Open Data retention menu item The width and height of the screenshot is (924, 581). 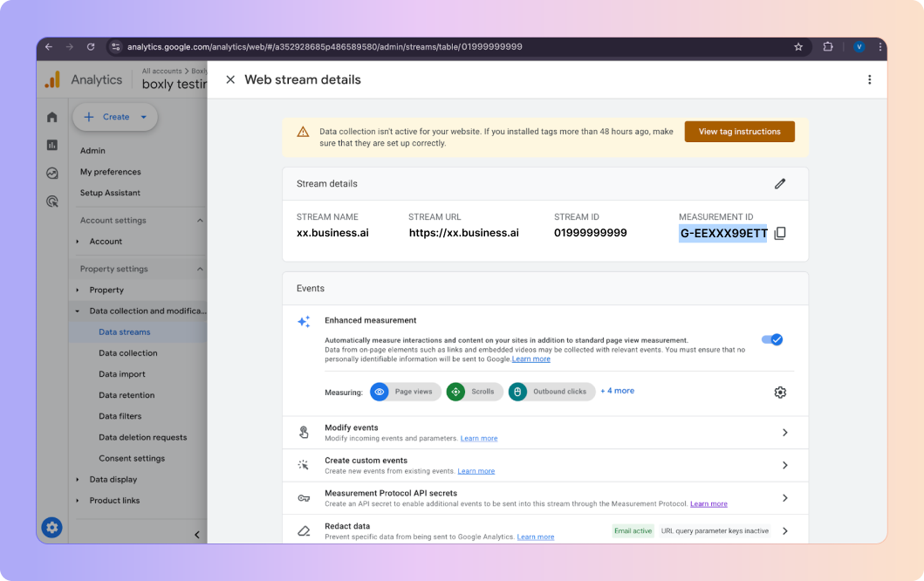tap(127, 395)
